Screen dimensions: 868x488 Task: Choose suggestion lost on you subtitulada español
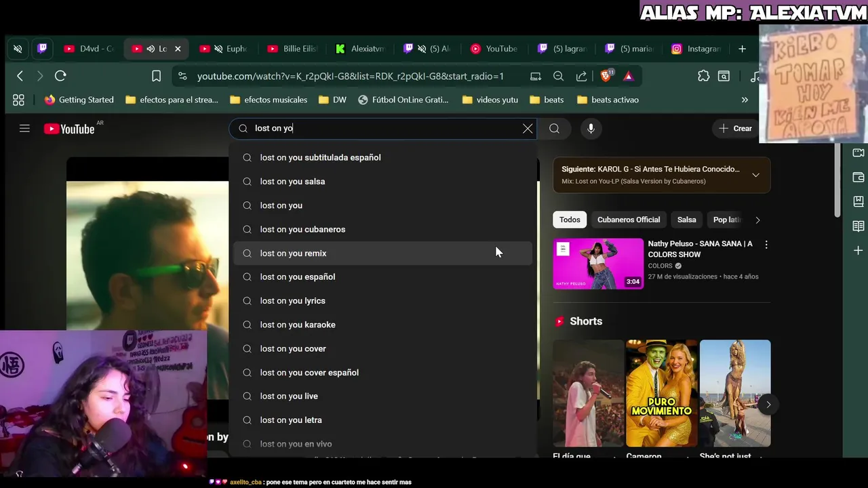[382, 157]
